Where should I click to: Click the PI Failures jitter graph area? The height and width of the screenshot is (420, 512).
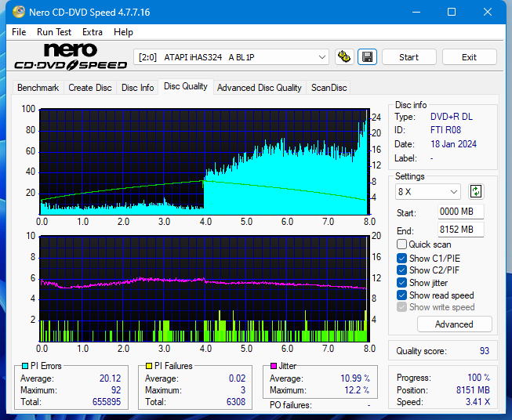click(205, 289)
